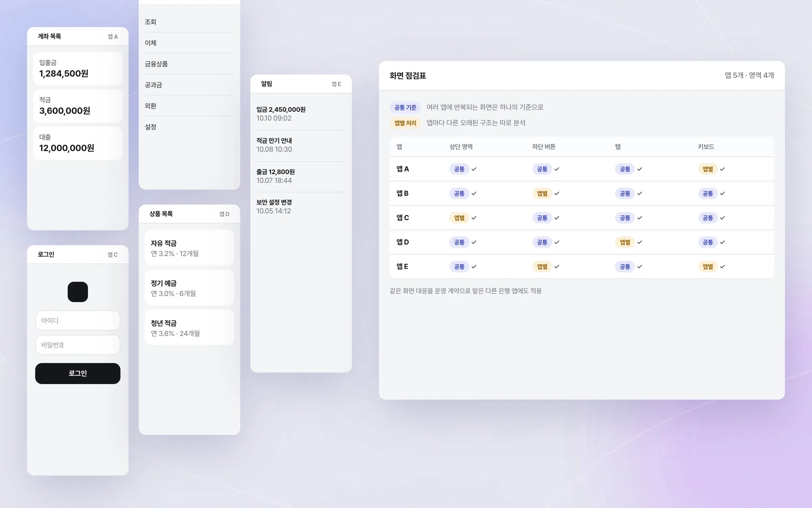812x508 pixels.
Task: Click the 하단 버튼 column header
Action: (x=544, y=147)
